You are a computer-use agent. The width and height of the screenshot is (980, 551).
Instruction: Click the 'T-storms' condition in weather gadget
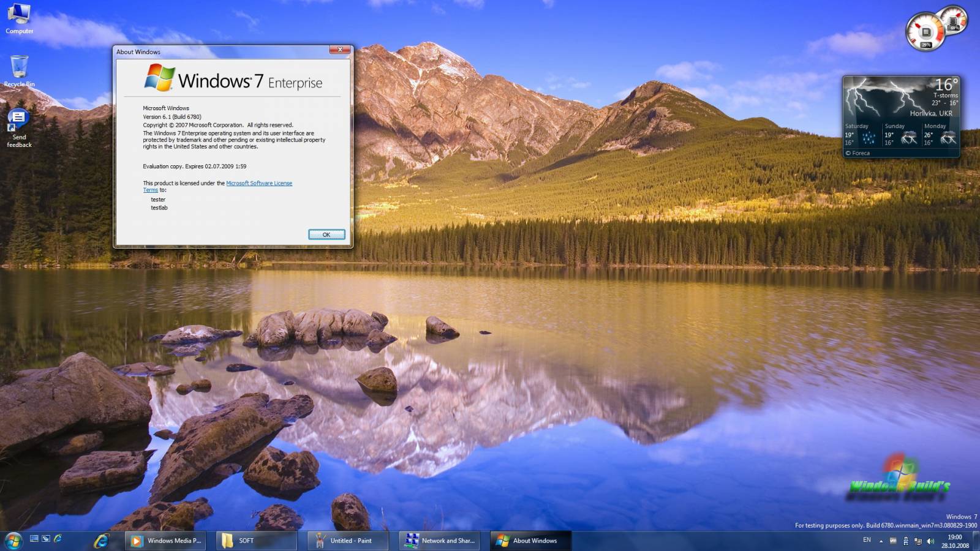pos(946,96)
